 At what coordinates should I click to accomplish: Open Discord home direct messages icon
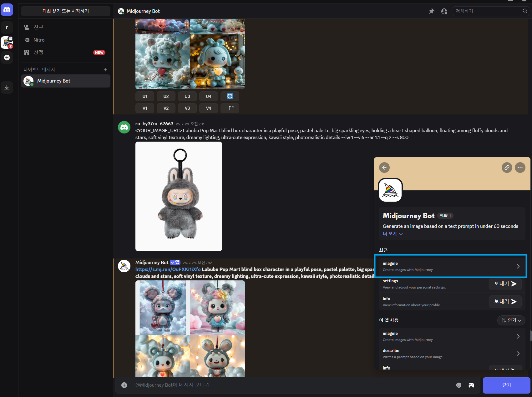point(7,10)
